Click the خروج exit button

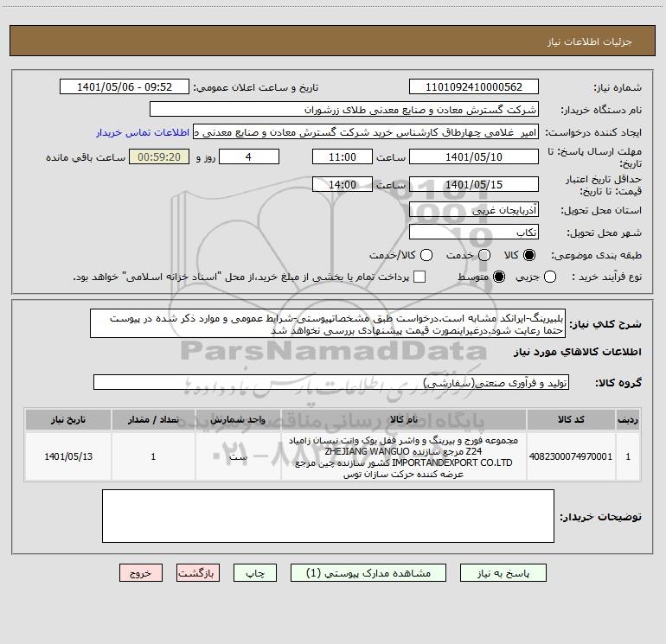[141, 573]
